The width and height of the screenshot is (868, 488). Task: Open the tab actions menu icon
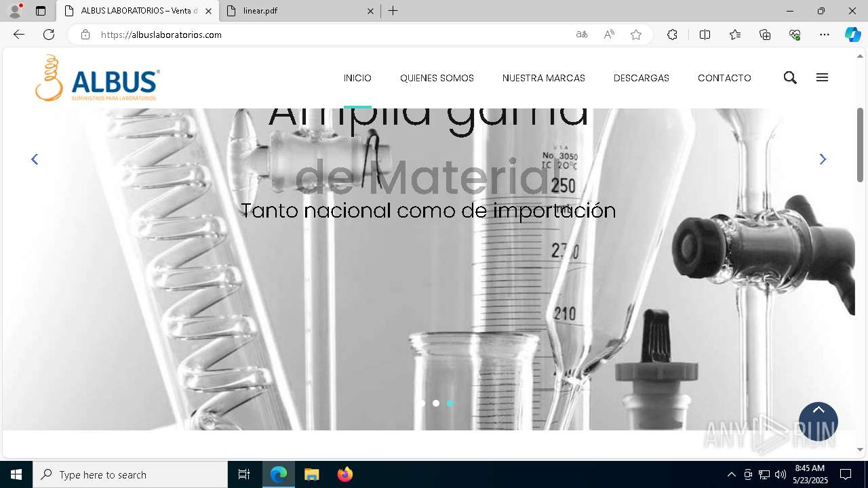coord(41,11)
